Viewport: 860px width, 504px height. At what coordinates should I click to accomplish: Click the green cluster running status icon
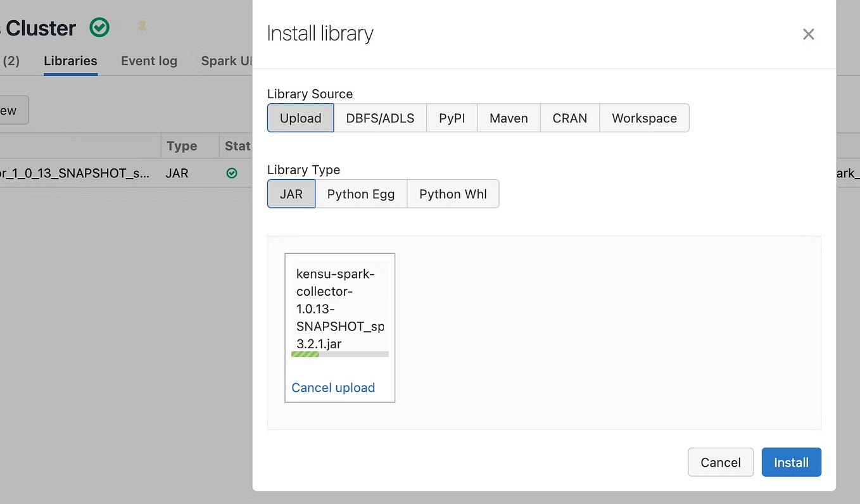point(99,27)
